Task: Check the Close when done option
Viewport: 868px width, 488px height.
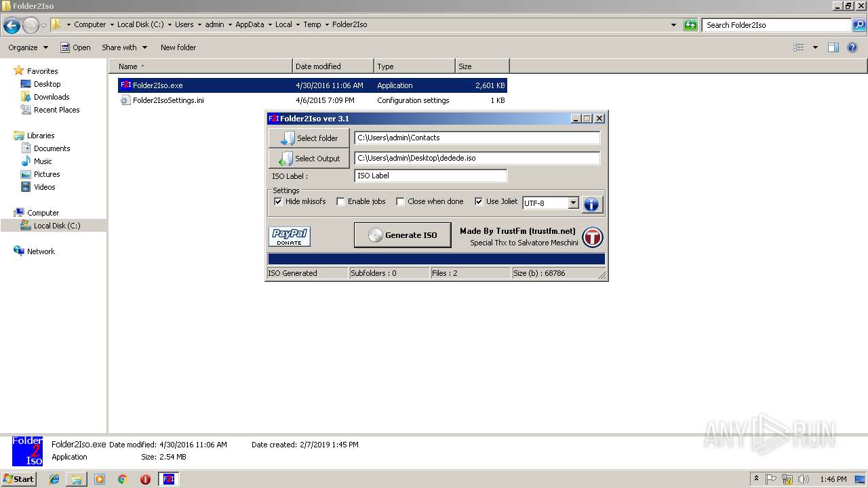Action: tap(400, 201)
